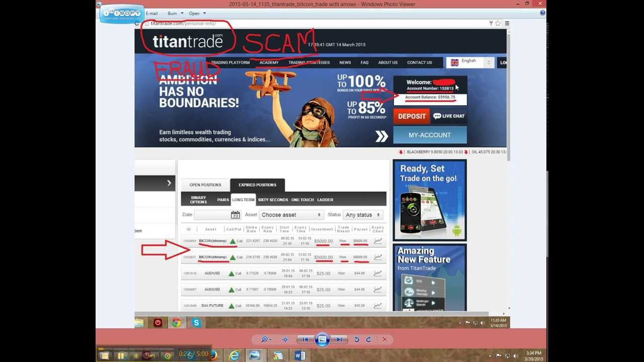
Task: Click the browser reload icon
Action: coord(137,23)
